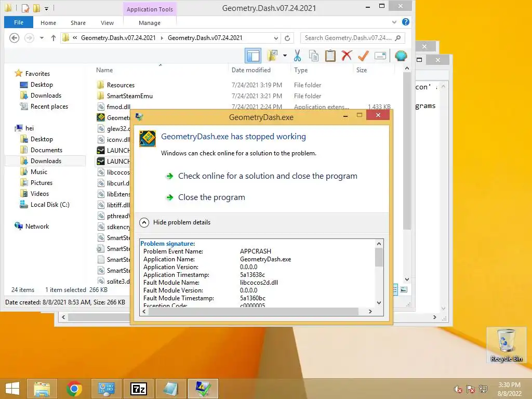
Task: Select the libtiff.dll file row
Action: [x=113, y=205]
